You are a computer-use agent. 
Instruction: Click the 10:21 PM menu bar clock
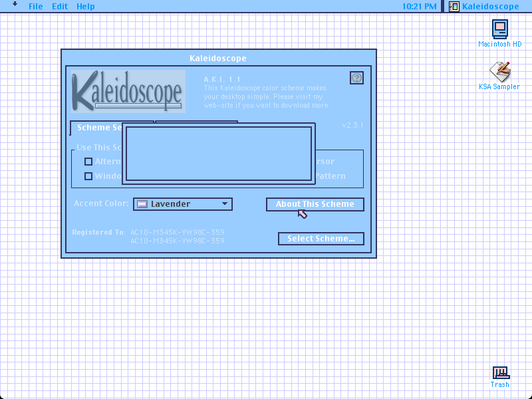(420, 7)
